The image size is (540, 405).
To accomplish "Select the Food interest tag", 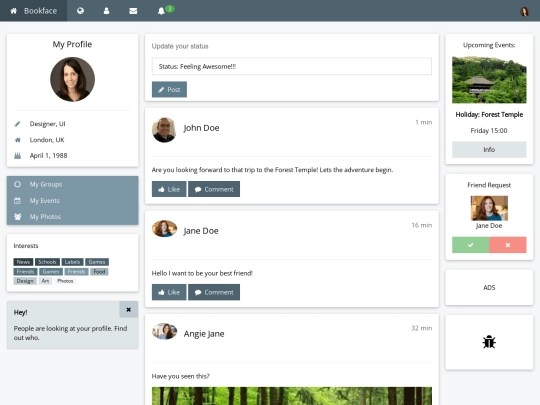I will (x=99, y=272).
